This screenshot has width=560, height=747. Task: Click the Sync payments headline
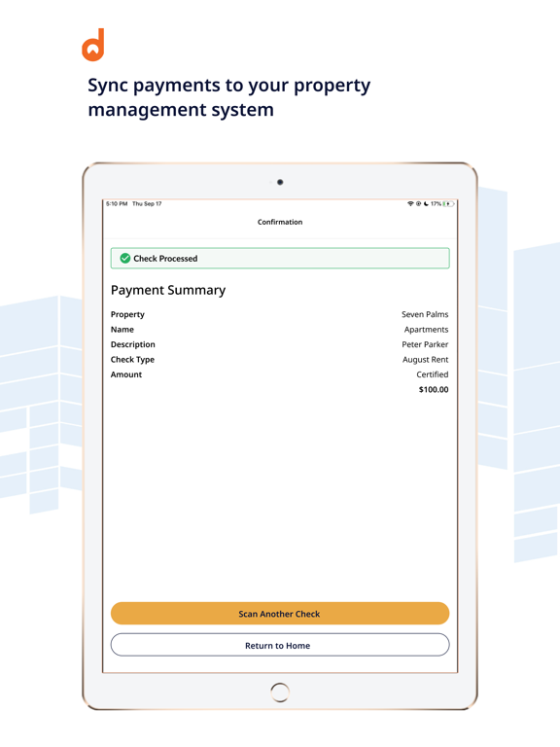(x=229, y=97)
